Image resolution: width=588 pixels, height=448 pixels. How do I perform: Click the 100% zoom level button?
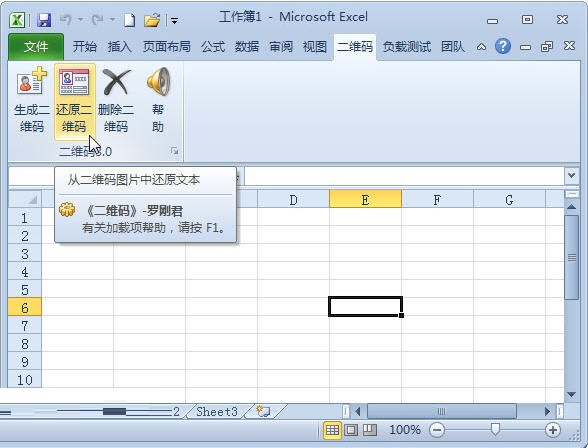(405, 430)
